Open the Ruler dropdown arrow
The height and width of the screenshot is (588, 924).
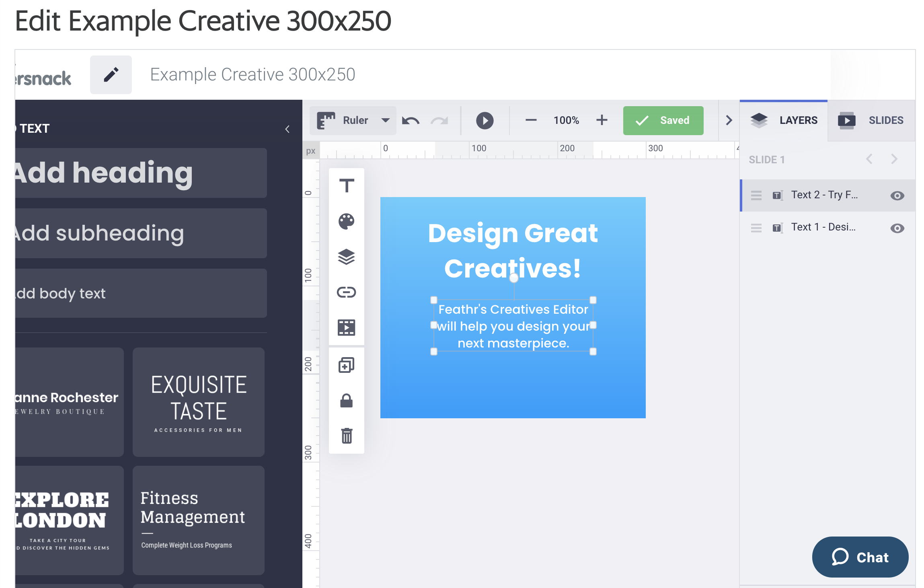[385, 120]
